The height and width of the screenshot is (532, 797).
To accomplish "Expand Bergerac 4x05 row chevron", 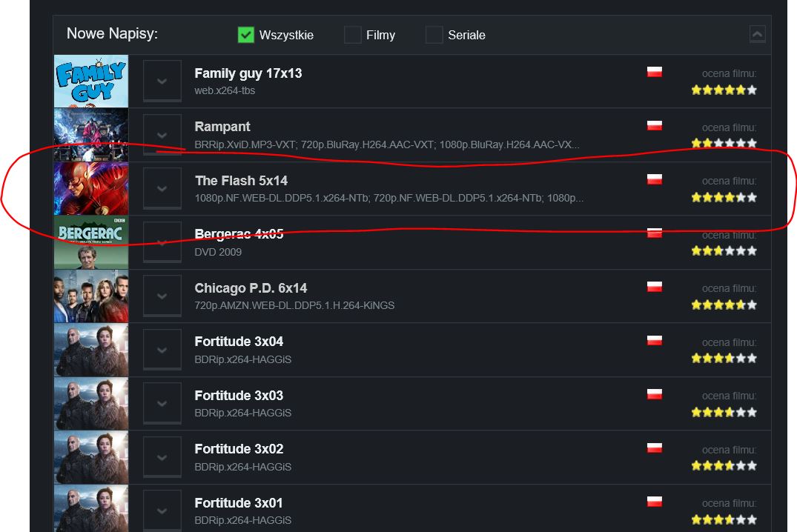I will 162,242.
